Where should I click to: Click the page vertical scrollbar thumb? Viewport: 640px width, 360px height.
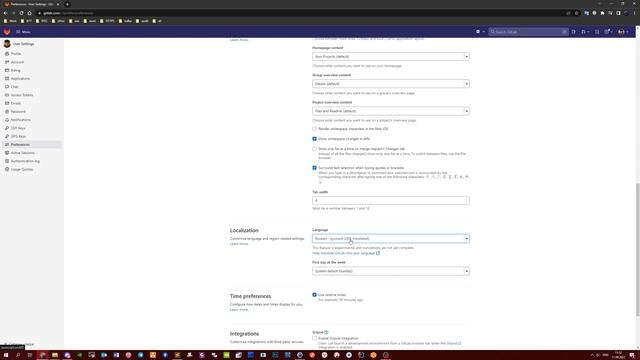pyautogui.click(x=637, y=249)
